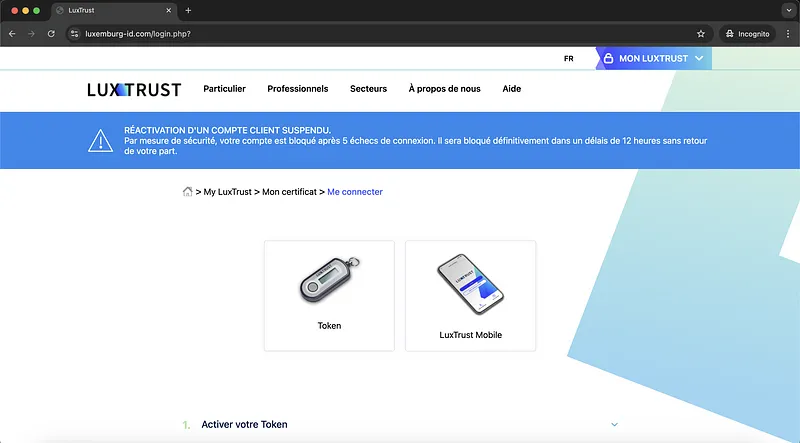Open the Particulier menu
This screenshot has height=443, width=800.
tap(224, 89)
